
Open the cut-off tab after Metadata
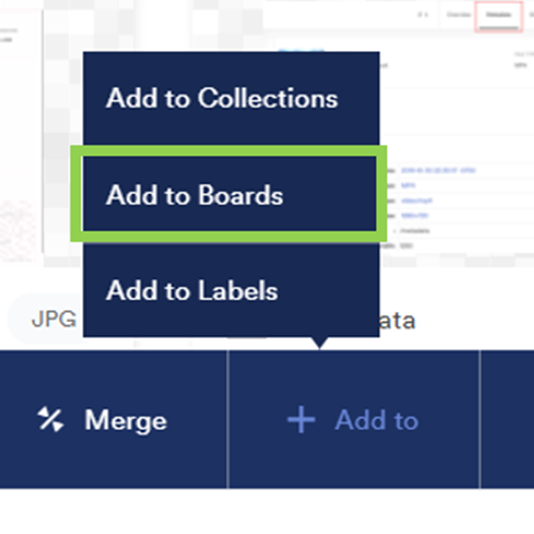(x=531, y=15)
